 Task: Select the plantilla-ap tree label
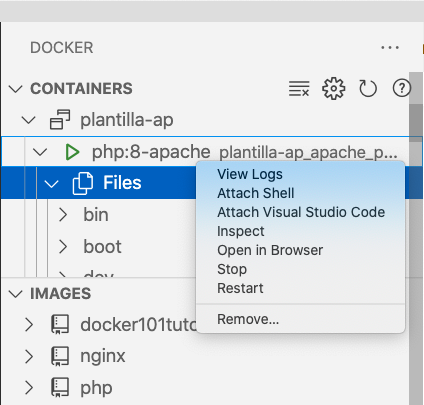tap(127, 120)
